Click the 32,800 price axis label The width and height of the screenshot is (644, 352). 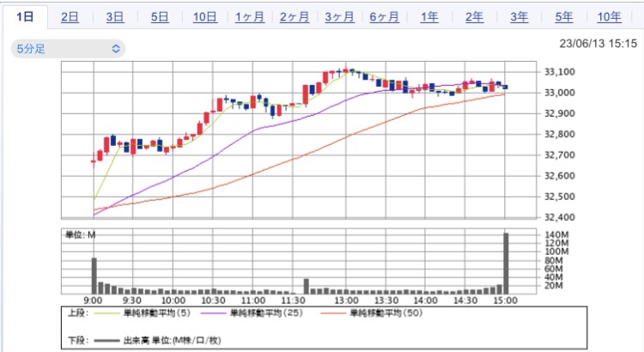(559, 134)
